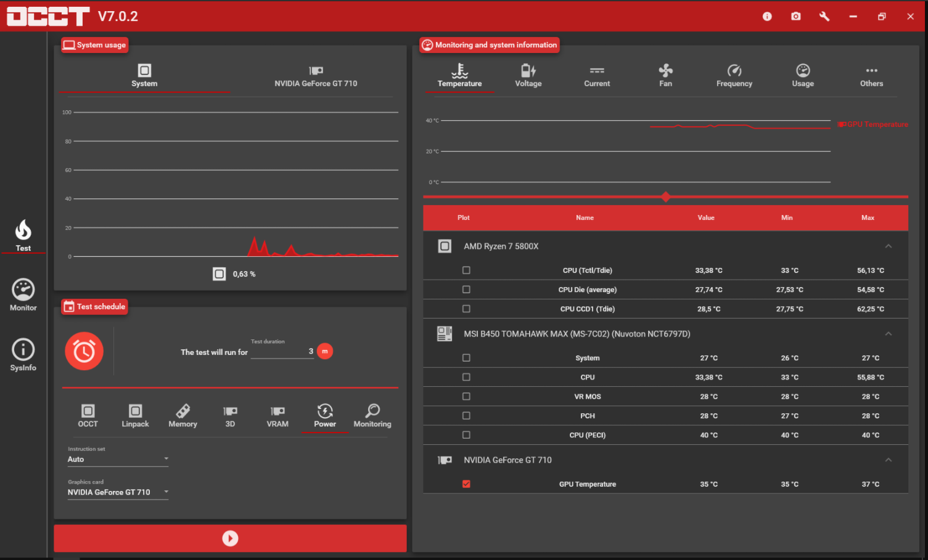Open the Voltage monitoring tab
The height and width of the screenshot is (560, 928).
click(528, 76)
